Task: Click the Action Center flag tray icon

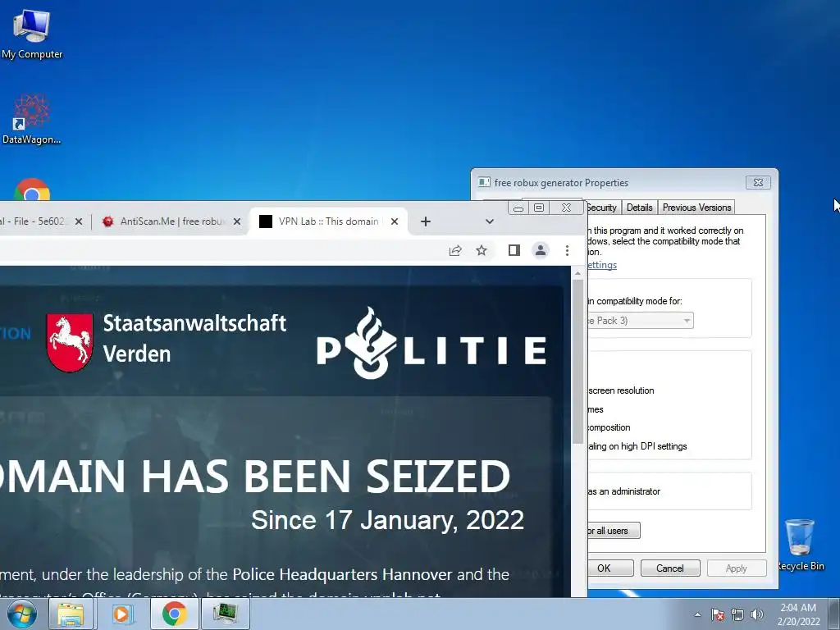Action: click(717, 614)
